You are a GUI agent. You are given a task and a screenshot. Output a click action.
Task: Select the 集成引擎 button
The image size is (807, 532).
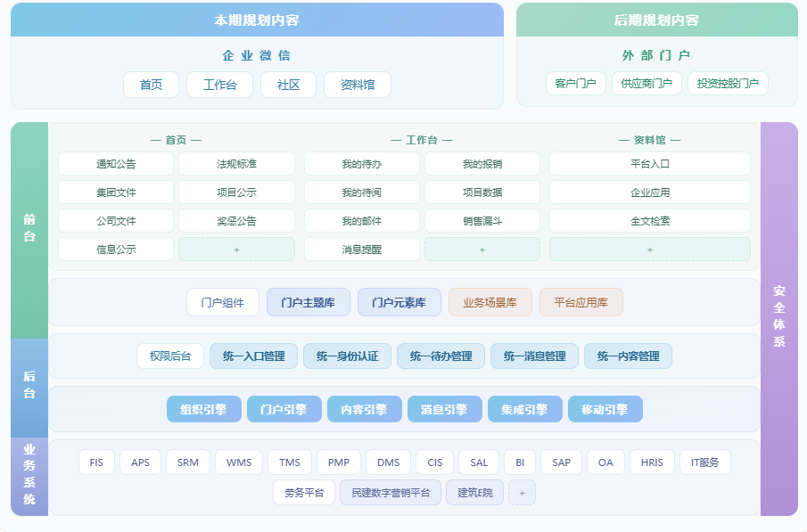525,409
